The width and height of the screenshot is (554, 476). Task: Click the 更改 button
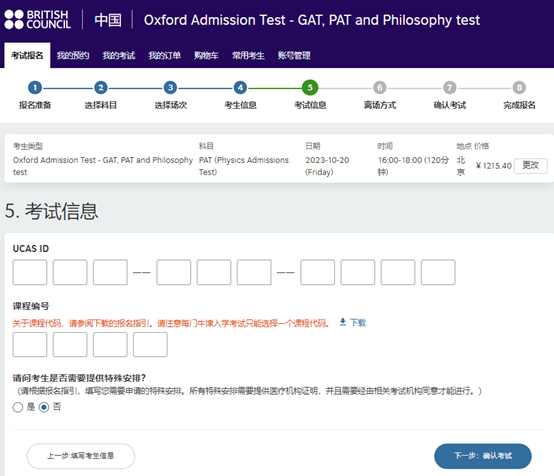[x=530, y=165]
